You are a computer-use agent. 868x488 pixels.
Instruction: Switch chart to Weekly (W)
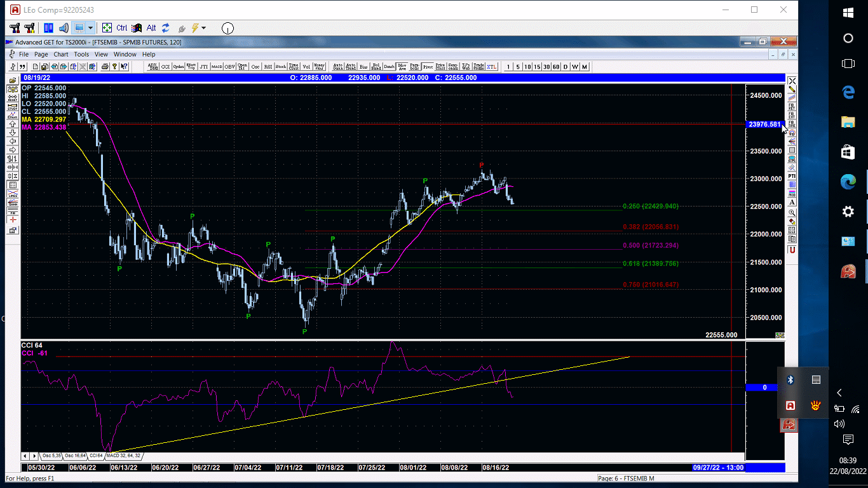click(574, 66)
